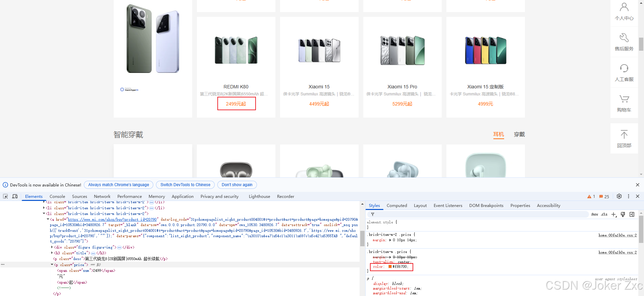This screenshot has height=296, width=644.
Task: Expand the div figure figure-img node
Action: tap(52, 247)
